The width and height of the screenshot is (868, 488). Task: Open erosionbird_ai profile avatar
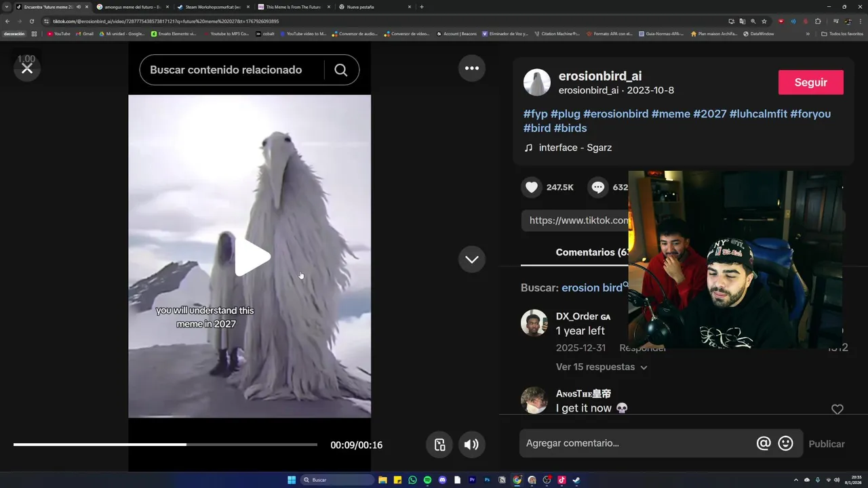tap(537, 82)
